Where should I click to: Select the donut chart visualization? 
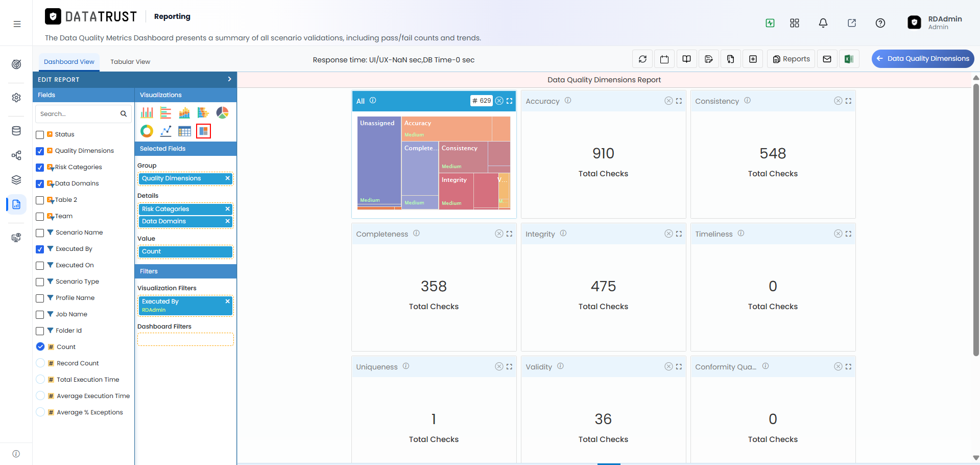147,131
